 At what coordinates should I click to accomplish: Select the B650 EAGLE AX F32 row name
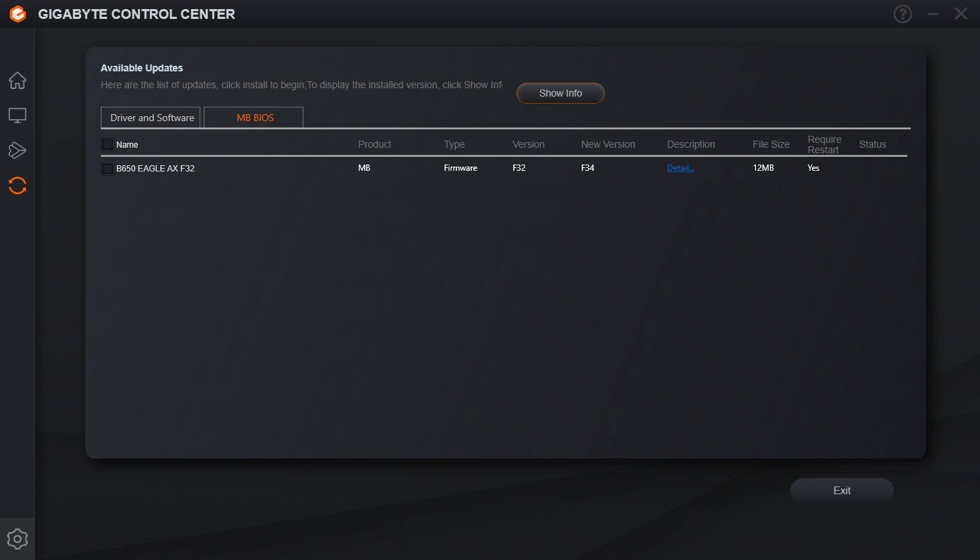155,168
